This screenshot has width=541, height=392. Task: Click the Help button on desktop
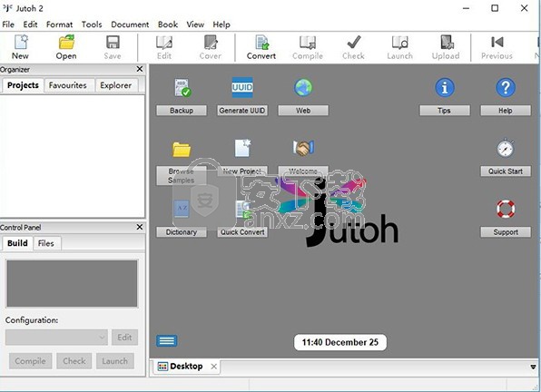click(x=506, y=111)
